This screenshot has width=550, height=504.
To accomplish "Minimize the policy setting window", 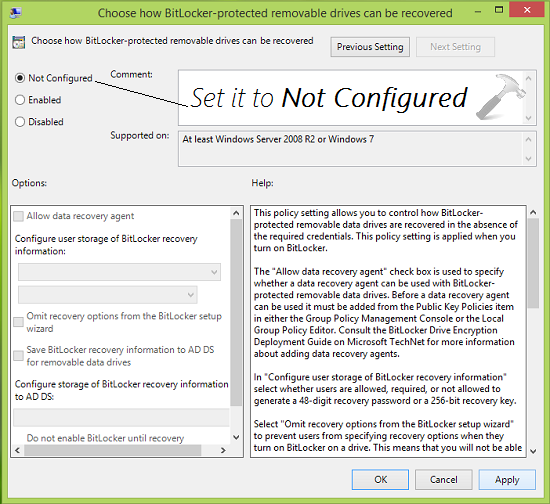I will click(478, 12).
